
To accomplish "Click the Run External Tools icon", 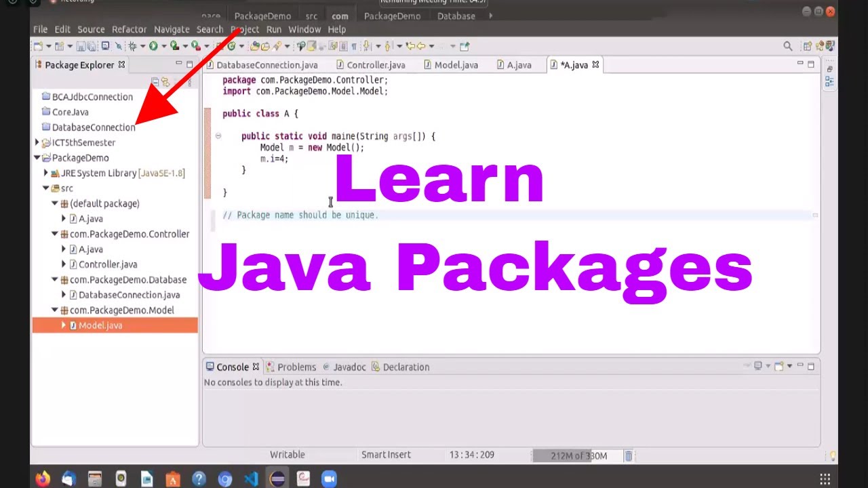I will tap(196, 46).
